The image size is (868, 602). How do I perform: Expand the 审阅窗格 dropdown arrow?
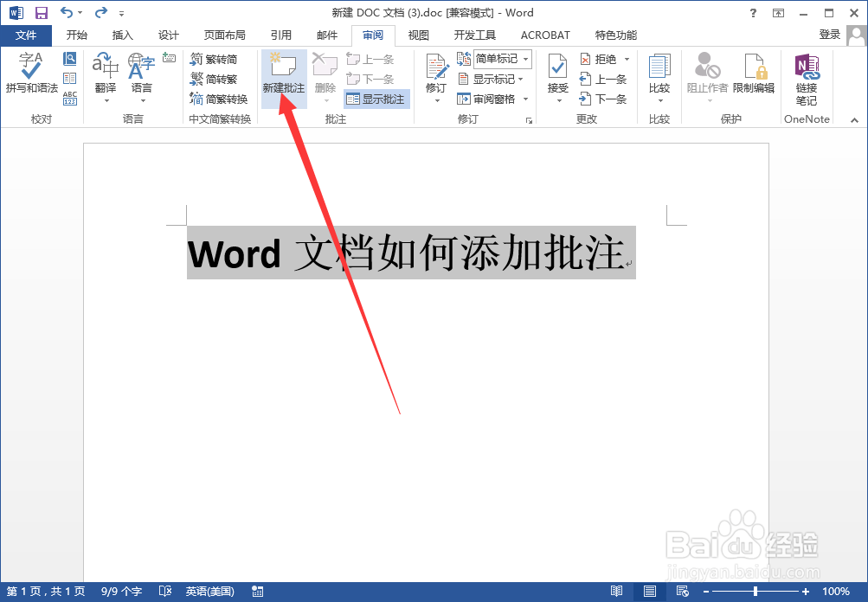pyautogui.click(x=524, y=99)
